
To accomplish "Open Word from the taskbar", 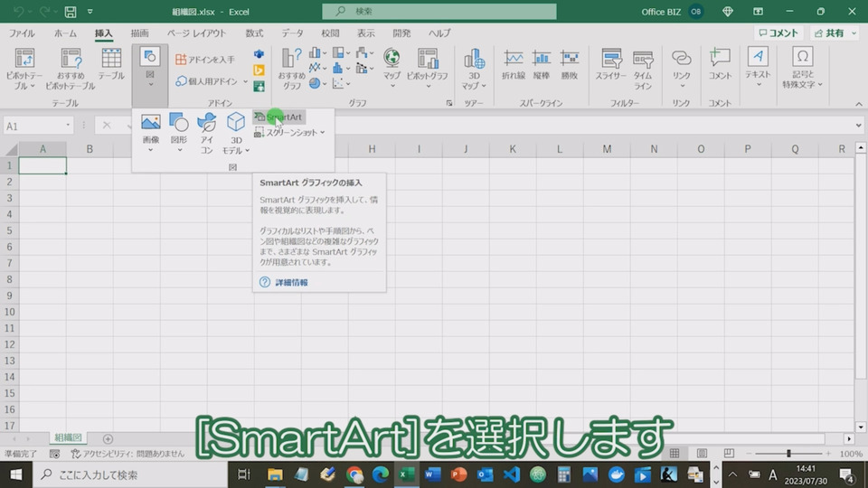I will tap(433, 474).
